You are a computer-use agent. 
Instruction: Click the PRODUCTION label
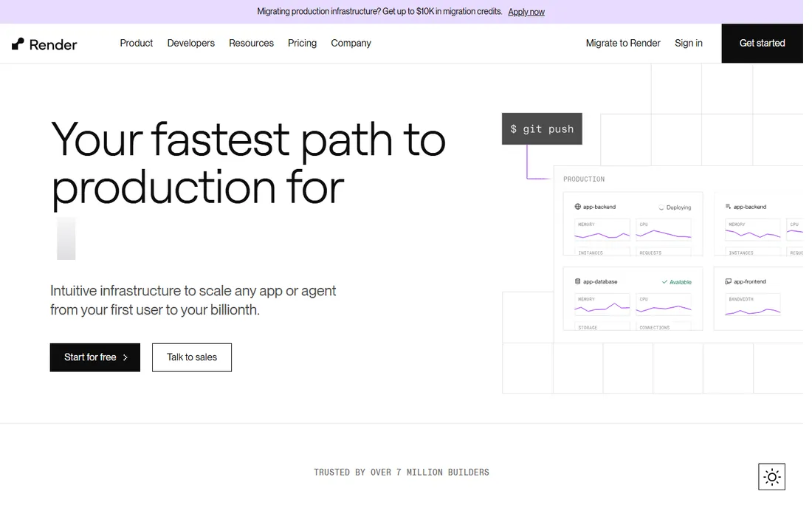(x=584, y=179)
